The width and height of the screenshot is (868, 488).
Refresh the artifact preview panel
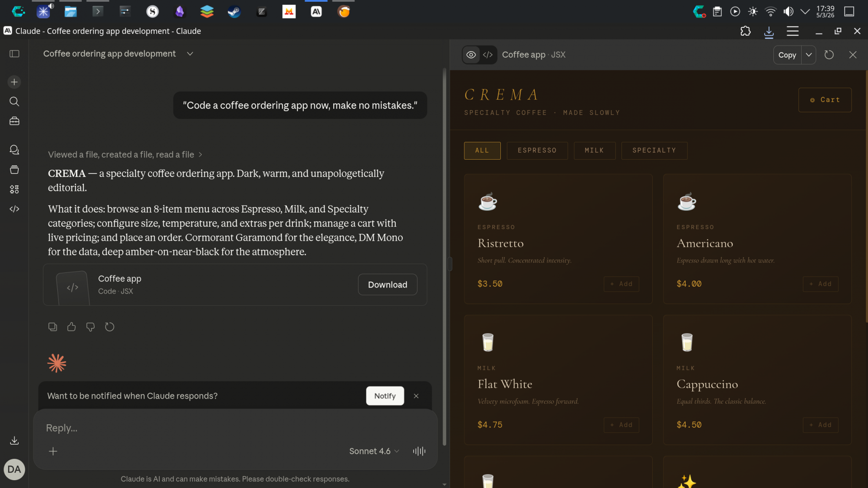(829, 55)
